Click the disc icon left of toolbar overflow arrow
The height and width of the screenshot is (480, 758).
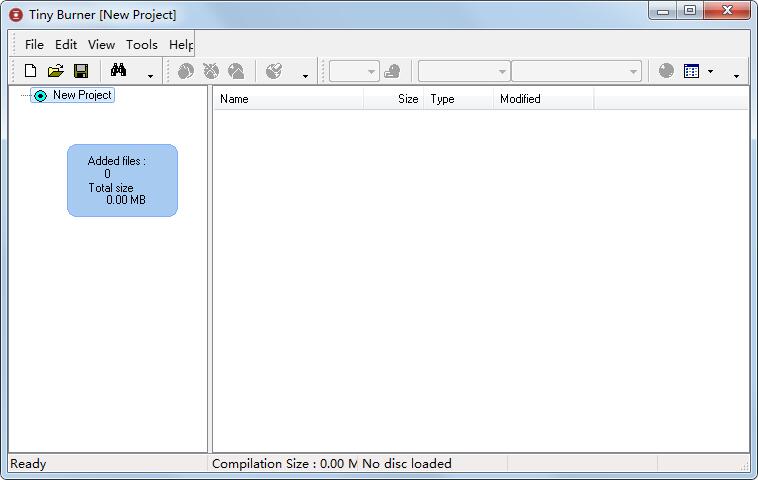[x=274, y=71]
